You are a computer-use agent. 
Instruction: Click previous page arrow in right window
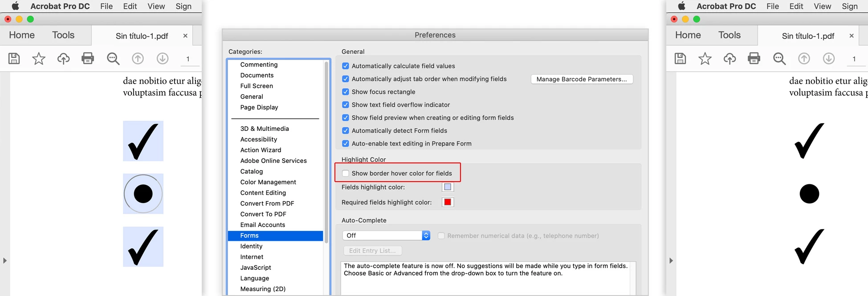point(804,58)
